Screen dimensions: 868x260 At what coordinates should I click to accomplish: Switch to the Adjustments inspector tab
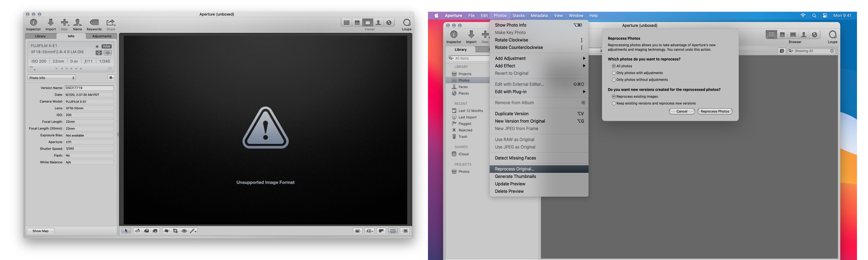pos(102,36)
